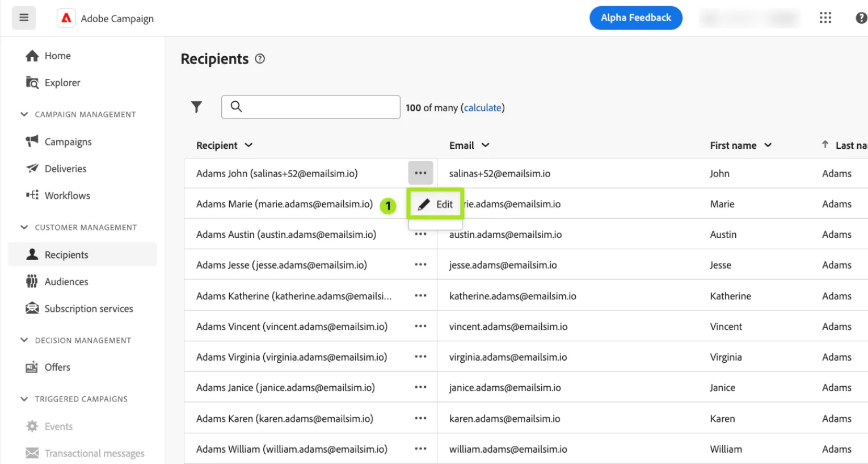Collapse the Decision Management section
Screen dimensions: 868x464
[x=24, y=340]
